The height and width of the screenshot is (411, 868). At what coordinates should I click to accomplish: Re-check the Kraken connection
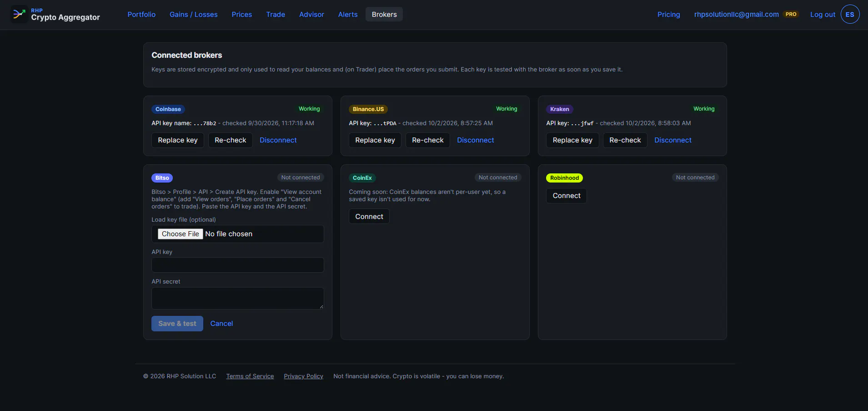point(625,140)
